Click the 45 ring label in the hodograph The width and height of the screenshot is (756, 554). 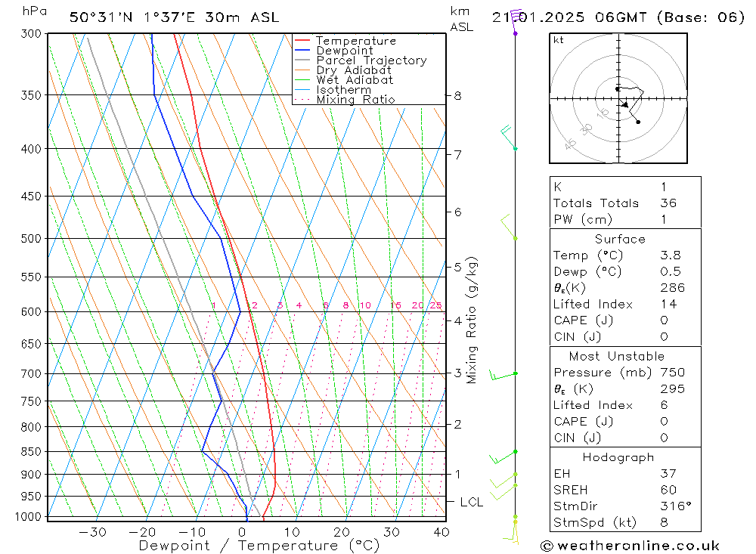point(570,143)
